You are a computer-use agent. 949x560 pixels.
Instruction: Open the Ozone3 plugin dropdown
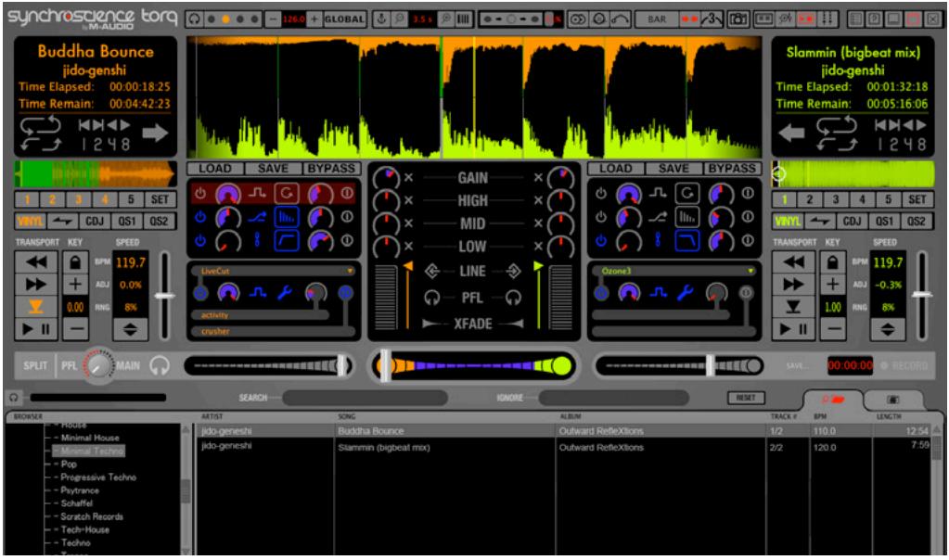point(750,271)
